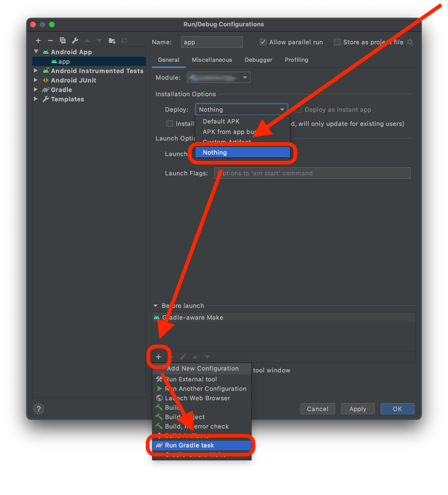Enable the Store as project file checkbox
This screenshot has height=495, width=448.
[x=337, y=42]
